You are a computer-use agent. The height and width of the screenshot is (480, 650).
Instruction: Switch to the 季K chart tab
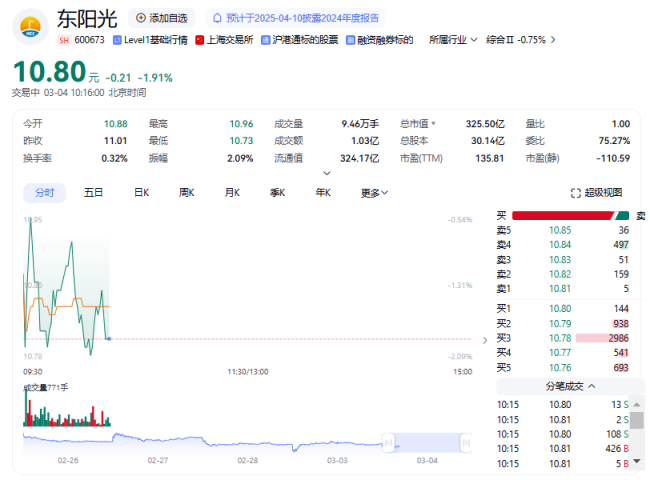277,193
